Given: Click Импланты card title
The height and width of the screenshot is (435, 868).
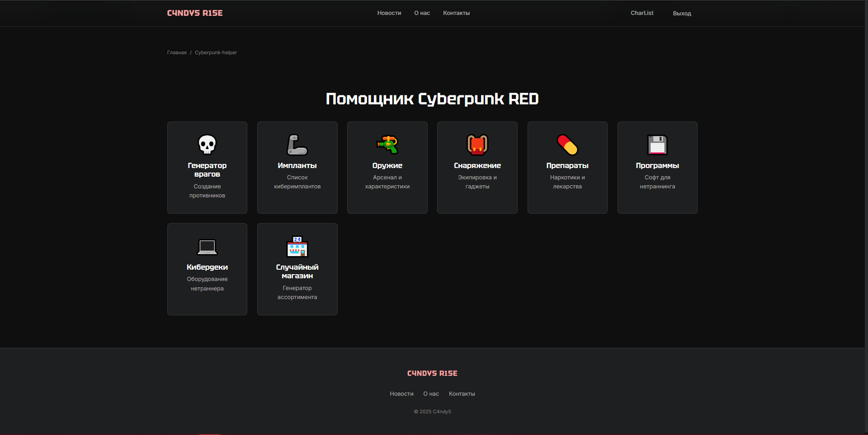Looking at the screenshot, I should coord(297,166).
